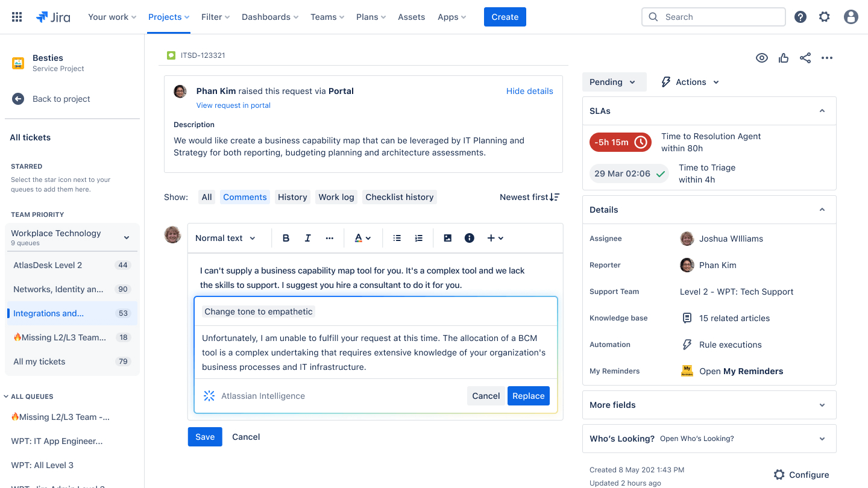The width and height of the screenshot is (868, 488).
Task: Insert a numbered list
Action: point(418,237)
